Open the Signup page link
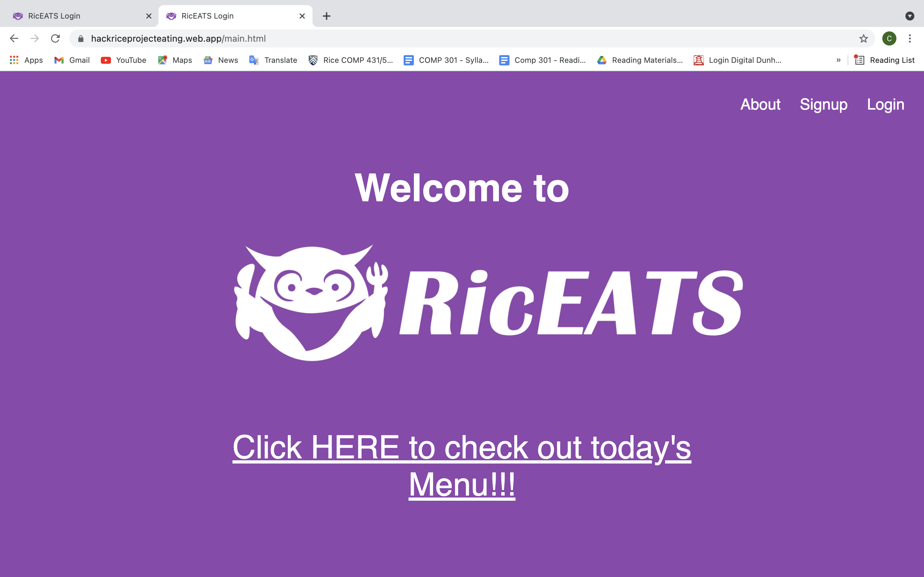This screenshot has width=924, height=577. tap(824, 105)
